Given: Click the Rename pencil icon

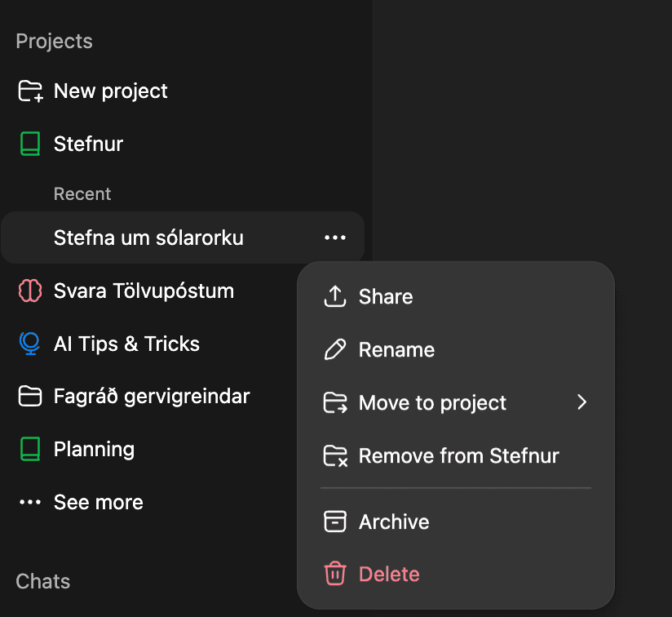Looking at the screenshot, I should click(x=334, y=349).
